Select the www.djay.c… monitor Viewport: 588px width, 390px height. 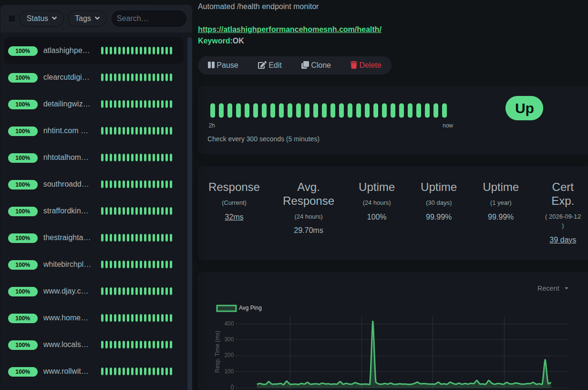[94, 291]
